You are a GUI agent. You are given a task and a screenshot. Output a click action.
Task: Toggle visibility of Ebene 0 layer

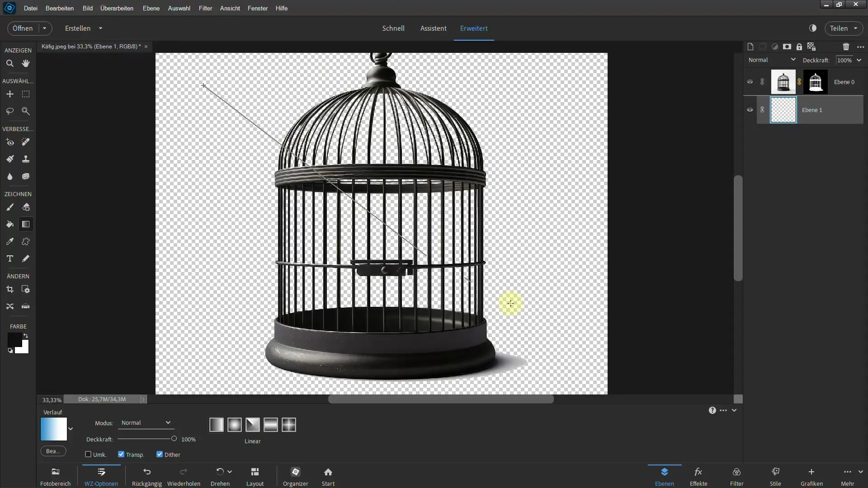point(750,82)
